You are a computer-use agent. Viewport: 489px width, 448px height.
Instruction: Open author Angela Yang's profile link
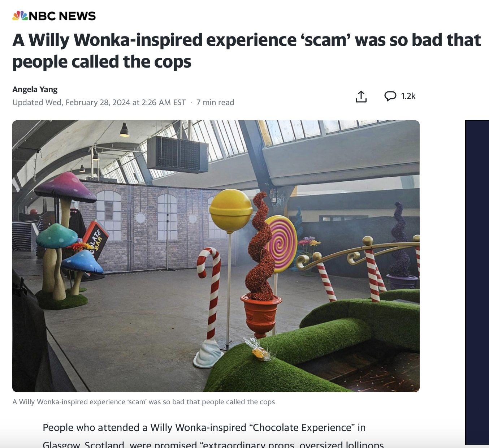35,89
